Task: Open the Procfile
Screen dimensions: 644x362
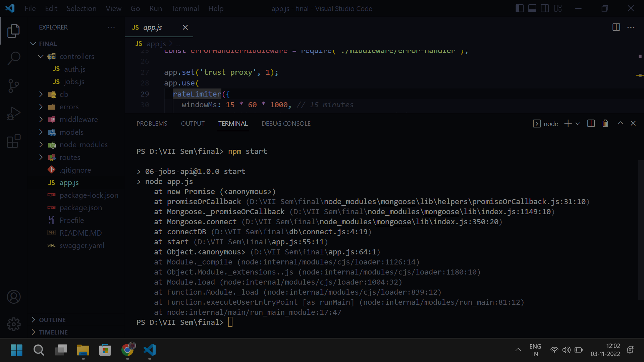Action: (76, 220)
